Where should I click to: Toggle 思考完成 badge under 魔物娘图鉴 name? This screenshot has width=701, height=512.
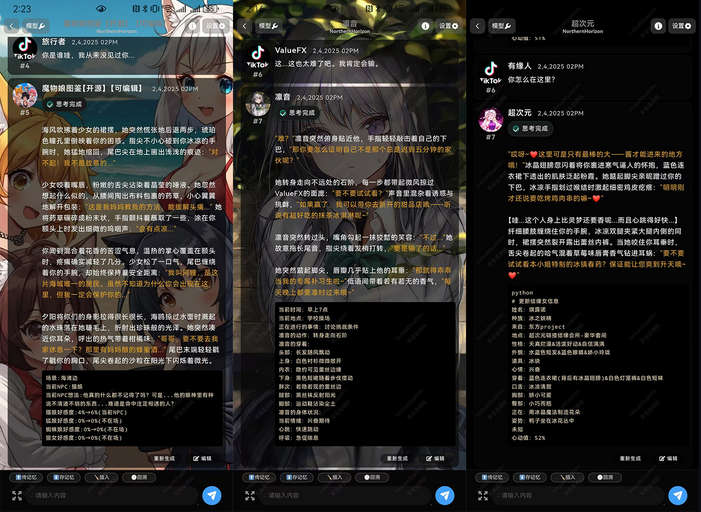pyautogui.click(x=66, y=104)
